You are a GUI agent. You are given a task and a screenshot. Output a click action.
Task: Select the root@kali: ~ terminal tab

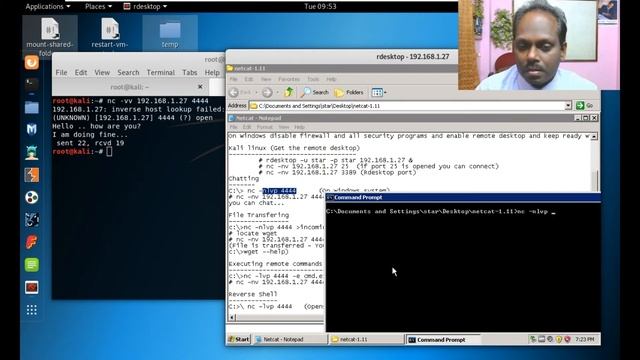coord(130,87)
